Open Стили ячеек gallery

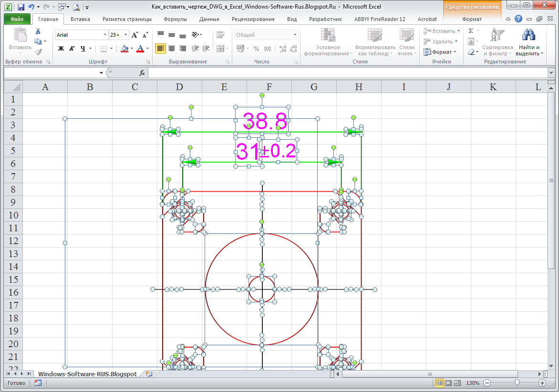click(407, 42)
